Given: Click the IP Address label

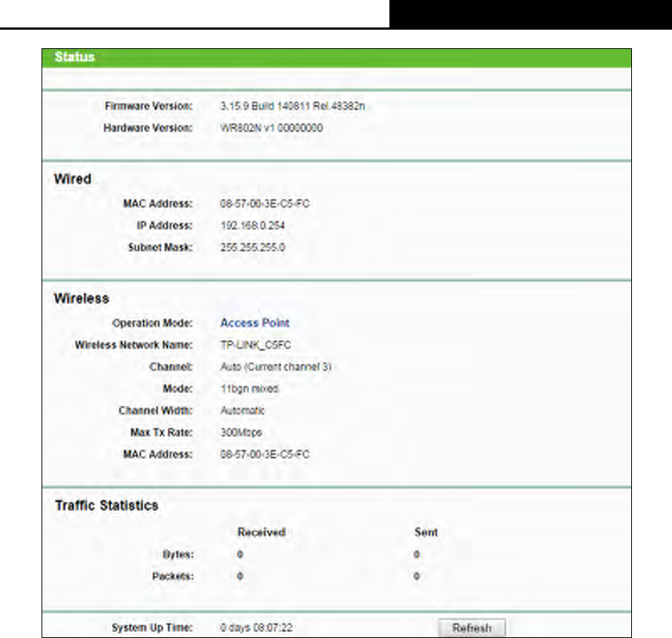Looking at the screenshot, I should coord(165,226).
